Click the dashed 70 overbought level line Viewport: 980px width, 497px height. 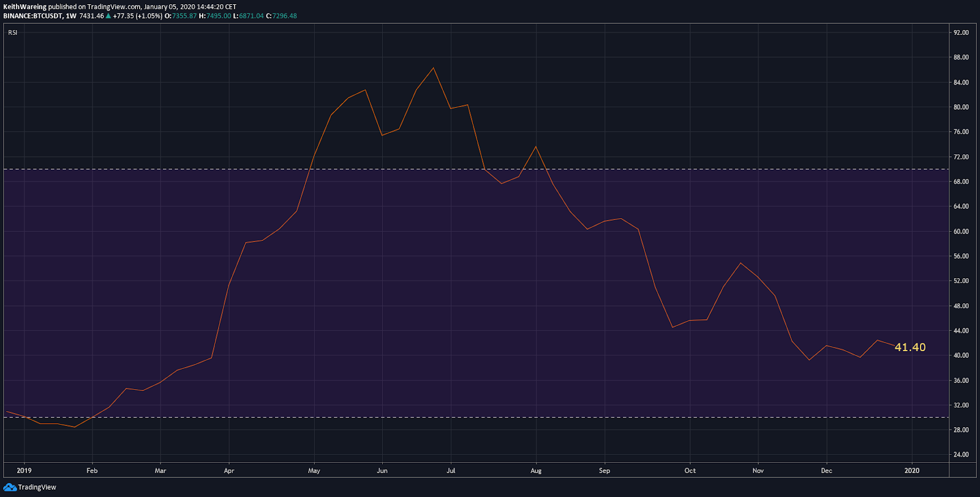click(x=475, y=169)
